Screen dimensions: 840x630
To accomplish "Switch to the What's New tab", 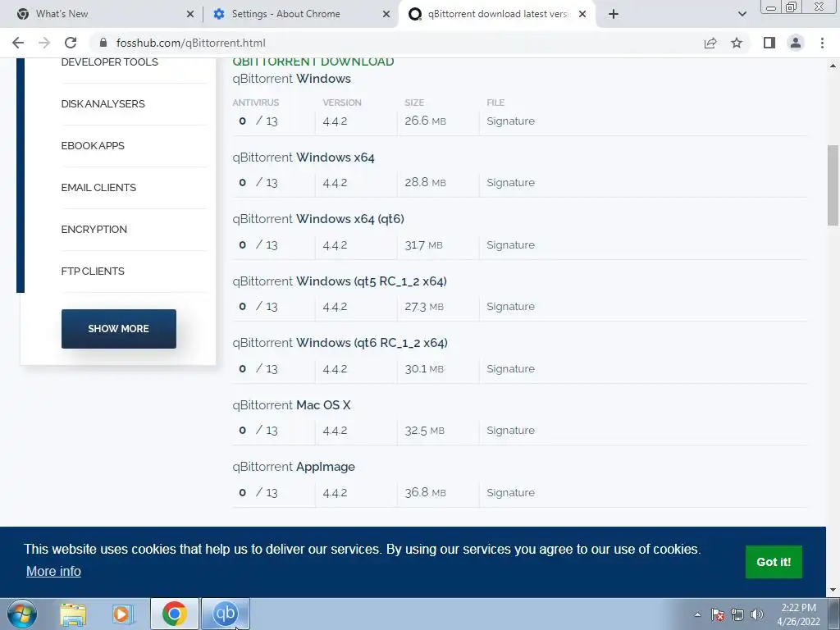I will pos(103,14).
